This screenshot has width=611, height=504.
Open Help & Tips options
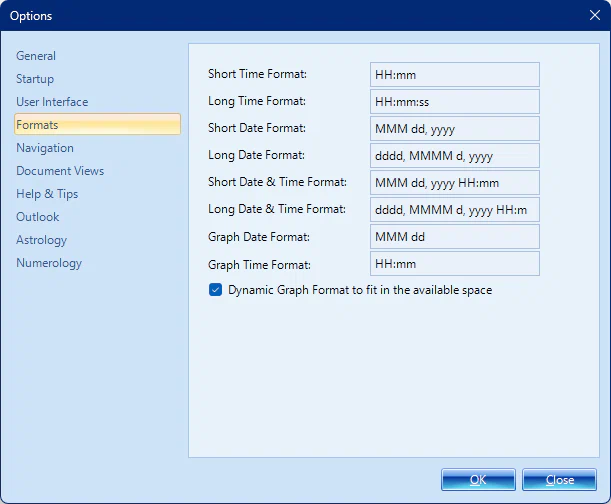pos(47,194)
